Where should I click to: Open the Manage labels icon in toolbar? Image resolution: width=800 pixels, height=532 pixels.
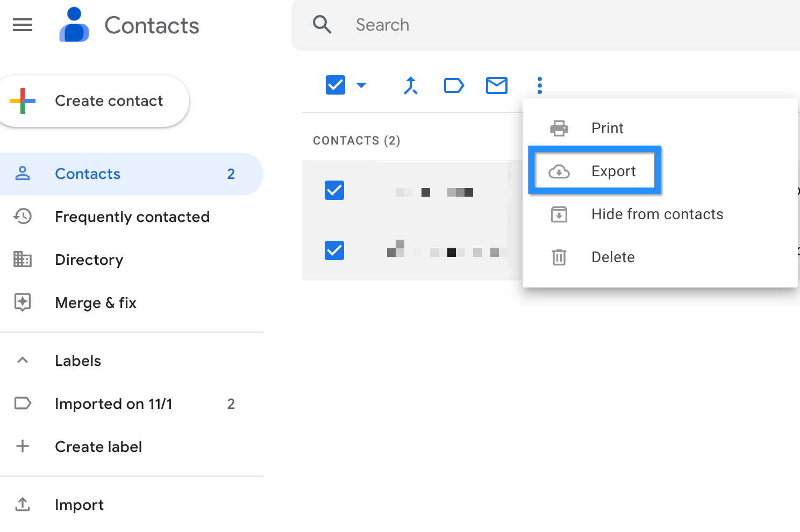coord(454,85)
